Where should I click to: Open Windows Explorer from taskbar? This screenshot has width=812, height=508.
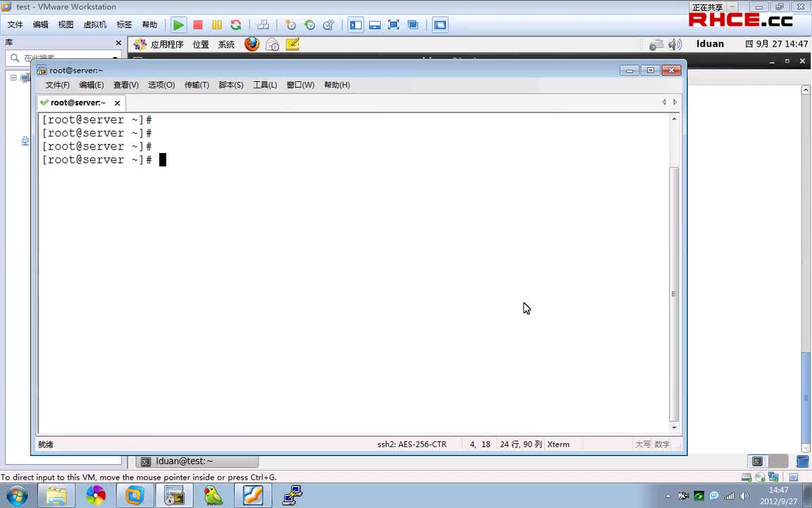56,496
